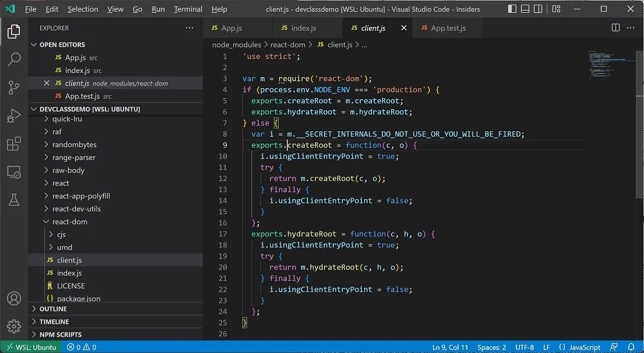Switch to the App.test.js tab
644x353 pixels.
click(x=447, y=28)
